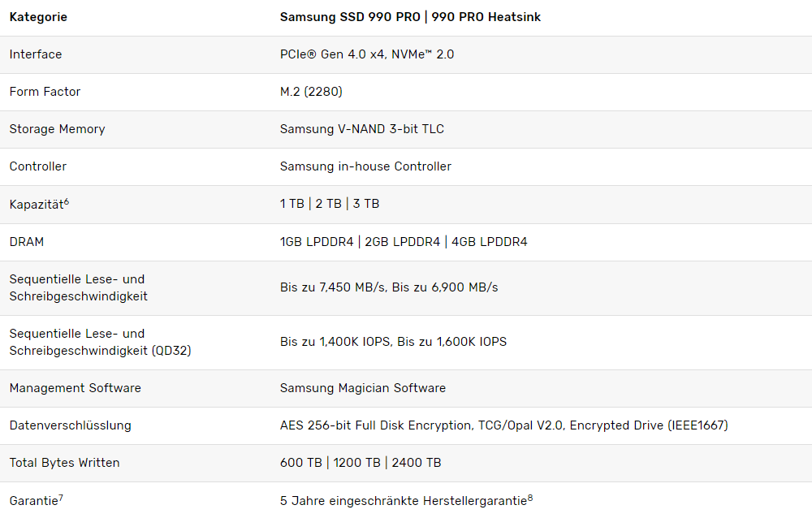Viewport: 812px width, 518px height.
Task: Click the Kategorie column header
Action: click(38, 17)
